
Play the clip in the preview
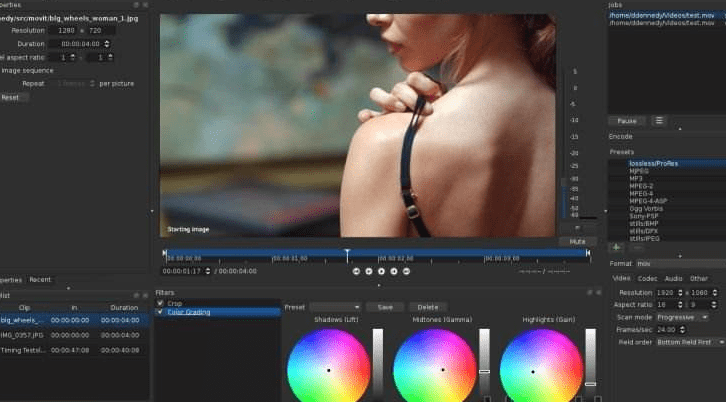(x=381, y=271)
